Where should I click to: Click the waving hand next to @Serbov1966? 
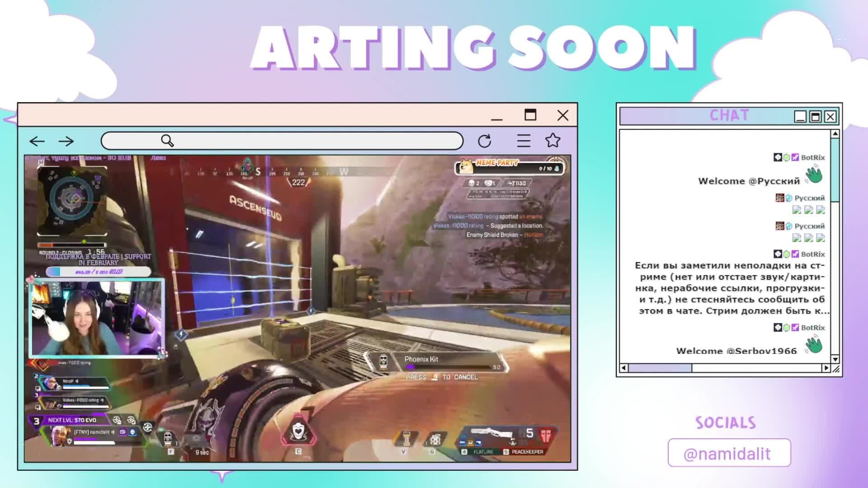point(814,344)
